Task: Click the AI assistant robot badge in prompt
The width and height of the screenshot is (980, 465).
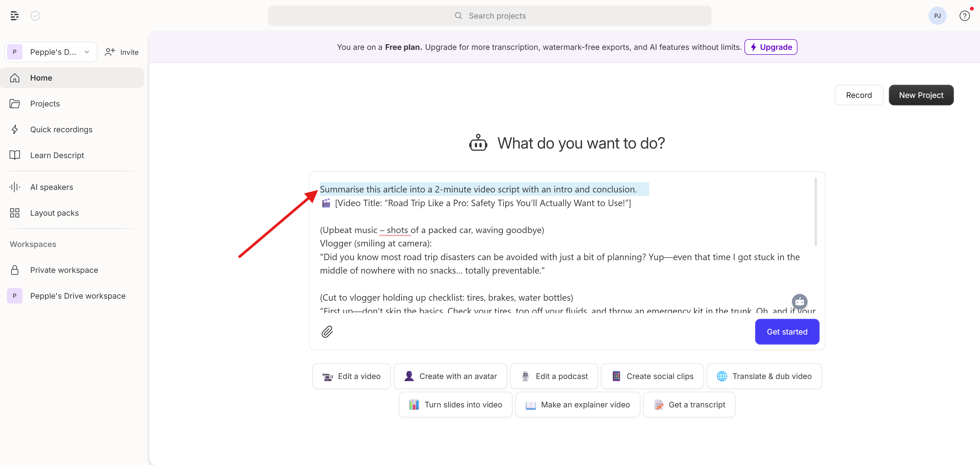Action: 799,302
